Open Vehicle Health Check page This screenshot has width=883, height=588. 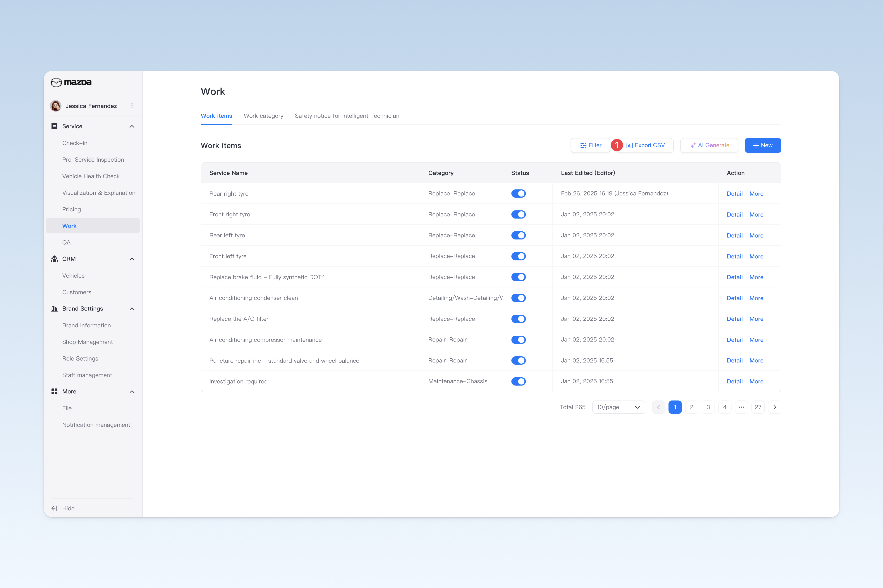[x=91, y=176]
